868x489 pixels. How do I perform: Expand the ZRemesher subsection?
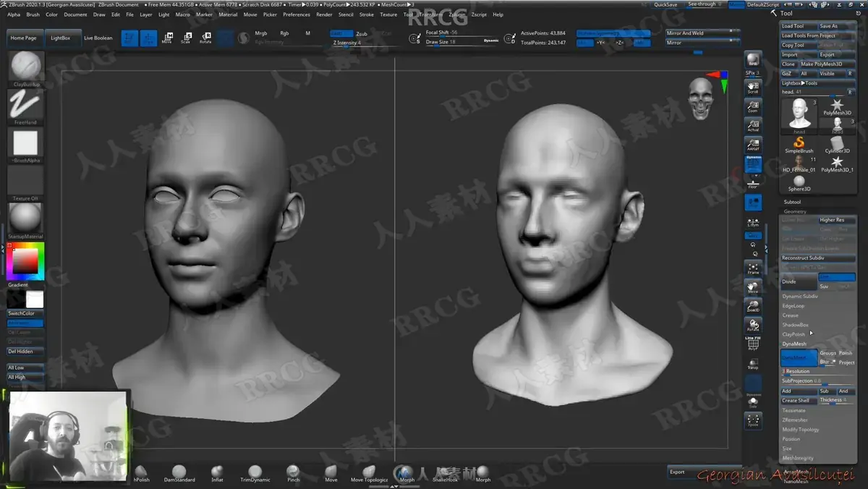794,420
